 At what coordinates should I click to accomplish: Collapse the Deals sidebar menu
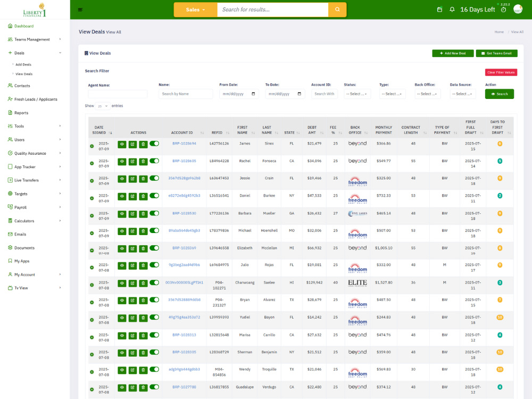coord(35,53)
